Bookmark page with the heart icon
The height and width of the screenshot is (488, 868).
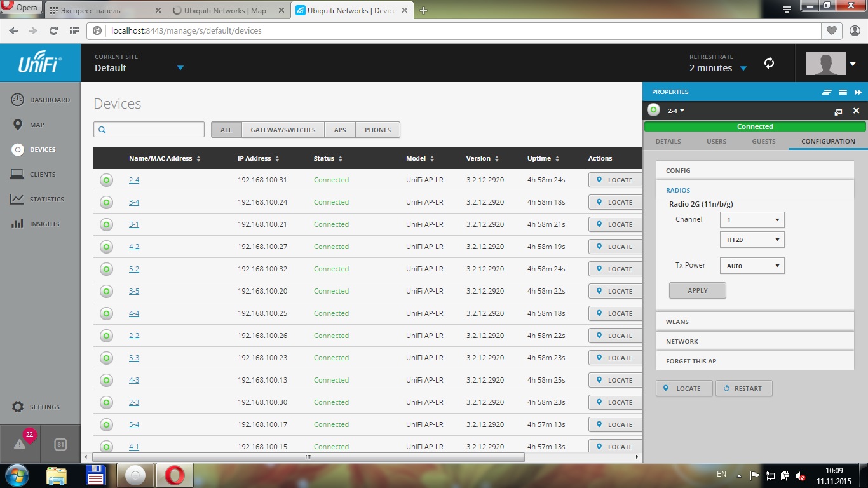[x=831, y=30]
